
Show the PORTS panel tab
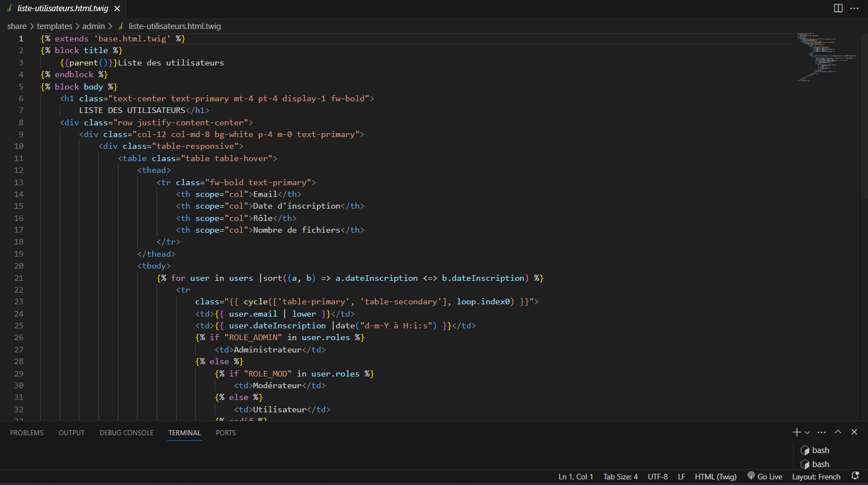(x=226, y=433)
